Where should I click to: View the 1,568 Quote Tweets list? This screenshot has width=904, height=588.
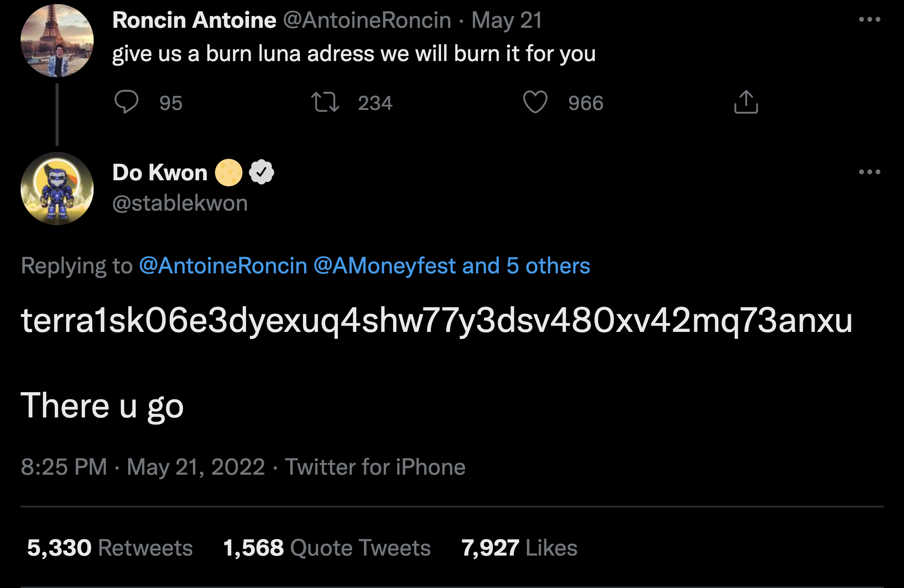[326, 548]
